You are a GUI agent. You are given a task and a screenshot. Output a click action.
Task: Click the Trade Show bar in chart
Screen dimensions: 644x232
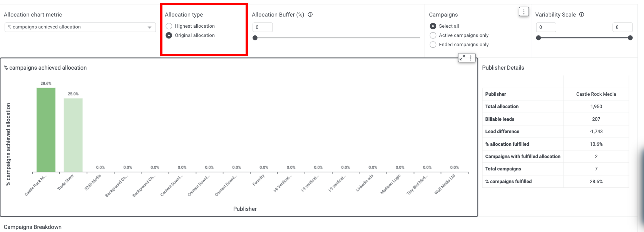pos(73,135)
